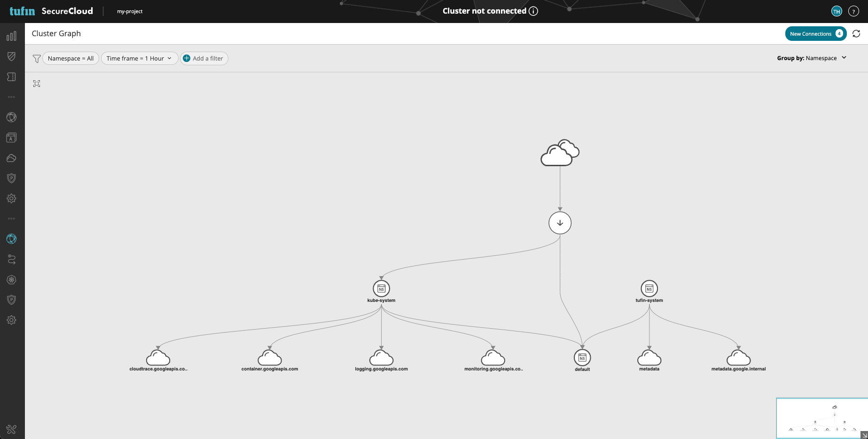The width and height of the screenshot is (868, 439).
Task: Open the Time frame = 1 Hour dropdown
Action: pos(140,58)
